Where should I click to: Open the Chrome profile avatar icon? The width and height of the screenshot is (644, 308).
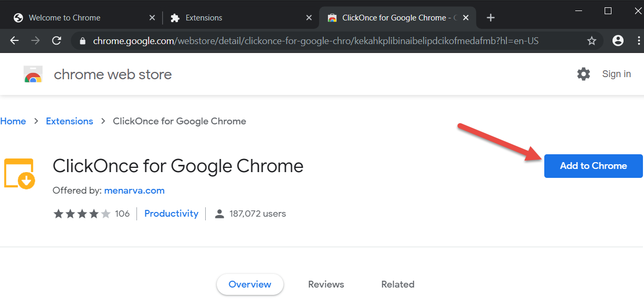[618, 40]
